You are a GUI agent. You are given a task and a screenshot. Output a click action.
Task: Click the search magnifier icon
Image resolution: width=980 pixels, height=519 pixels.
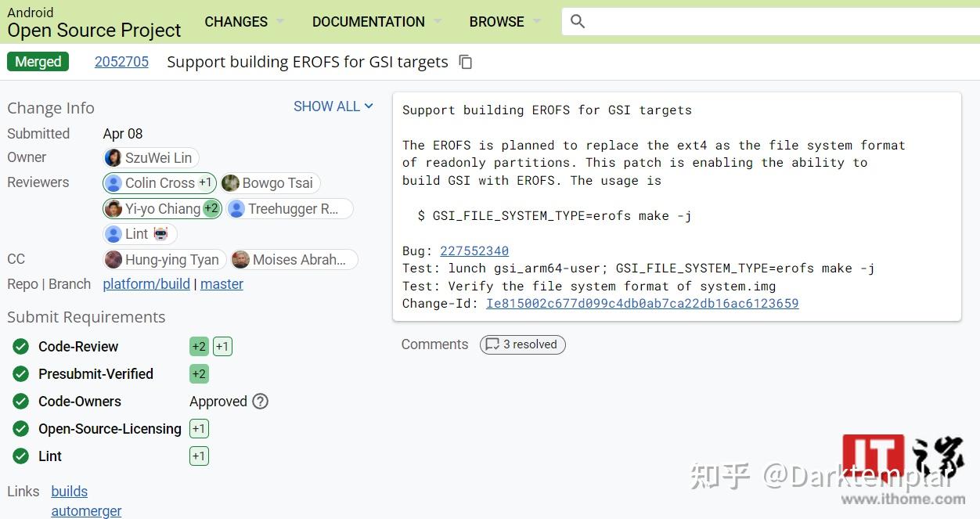(578, 21)
